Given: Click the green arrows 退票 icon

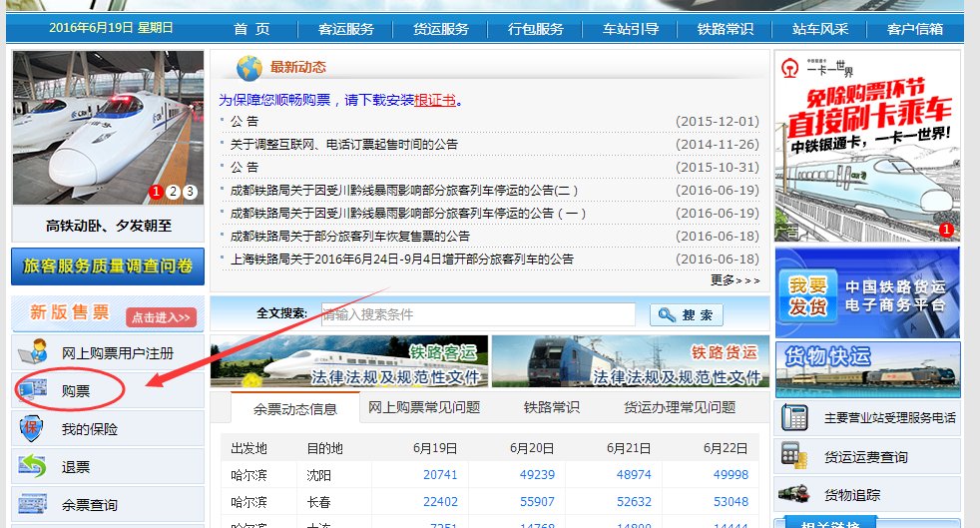Looking at the screenshot, I should (x=33, y=466).
